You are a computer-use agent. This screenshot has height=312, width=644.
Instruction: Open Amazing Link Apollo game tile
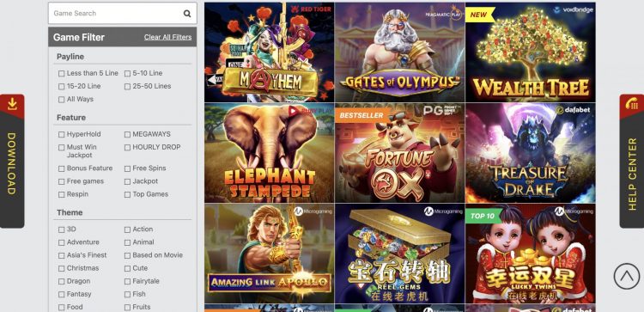pos(270,254)
